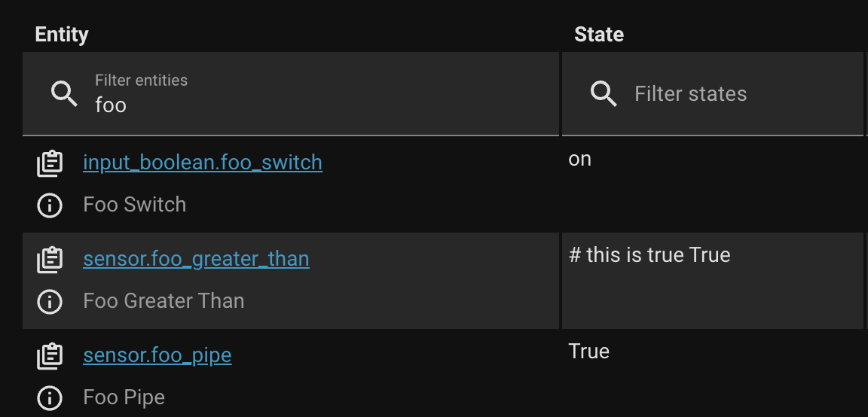This screenshot has height=417, width=868.
Task: Click the Filter entities search icon
Action: click(64, 94)
